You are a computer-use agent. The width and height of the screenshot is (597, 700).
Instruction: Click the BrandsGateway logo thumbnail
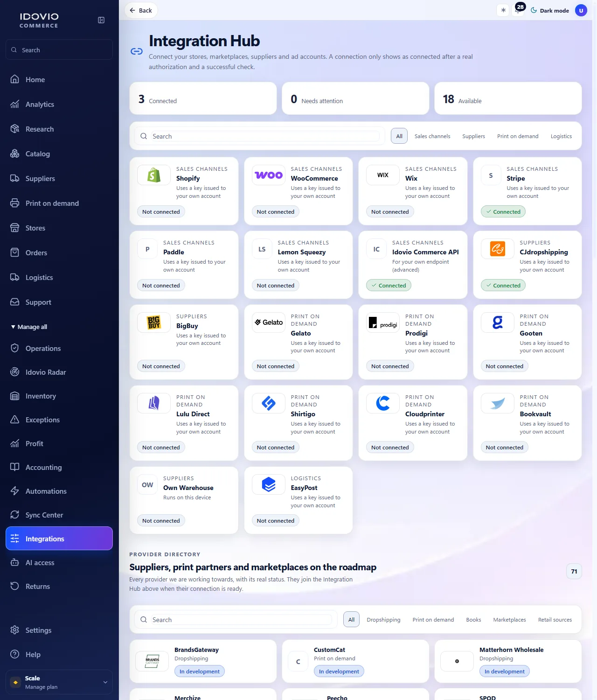pyautogui.click(x=152, y=661)
